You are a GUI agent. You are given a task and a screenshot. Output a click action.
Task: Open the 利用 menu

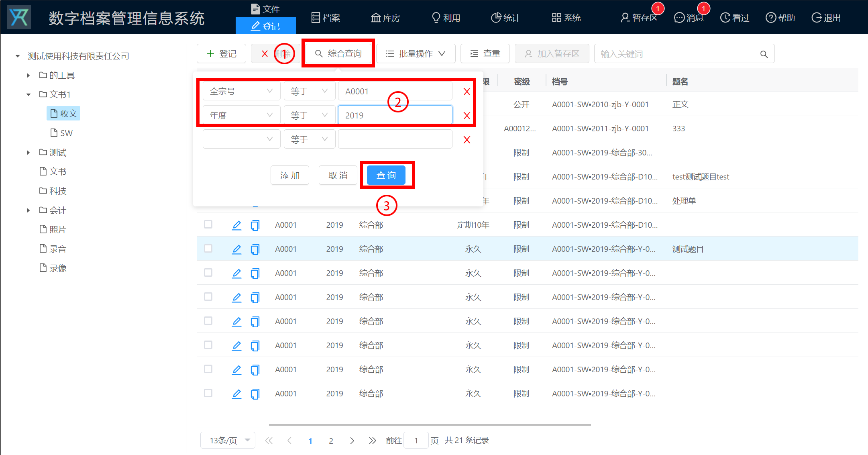[x=446, y=18]
